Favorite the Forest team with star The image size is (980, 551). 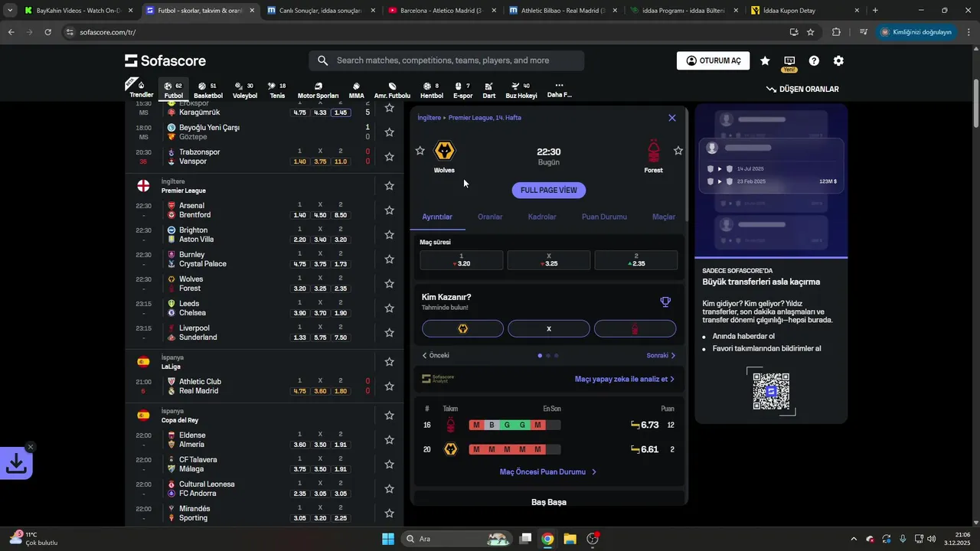click(x=678, y=151)
